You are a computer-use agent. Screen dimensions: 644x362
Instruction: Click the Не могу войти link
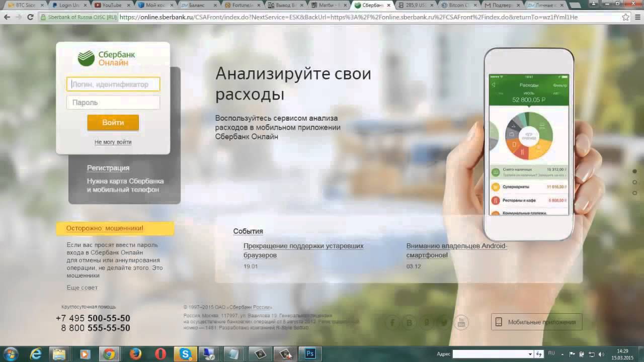pyautogui.click(x=113, y=142)
